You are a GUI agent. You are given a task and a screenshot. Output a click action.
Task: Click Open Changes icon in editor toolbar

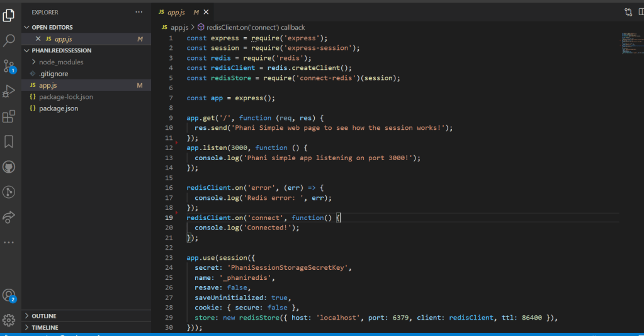tap(628, 12)
